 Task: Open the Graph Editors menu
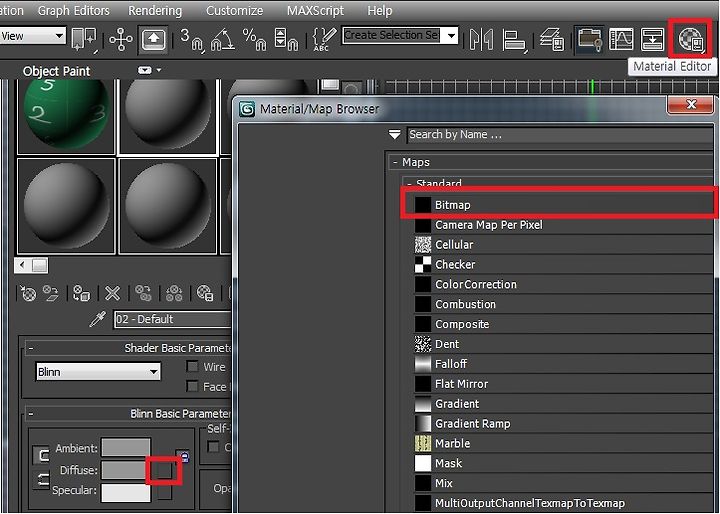(x=73, y=10)
